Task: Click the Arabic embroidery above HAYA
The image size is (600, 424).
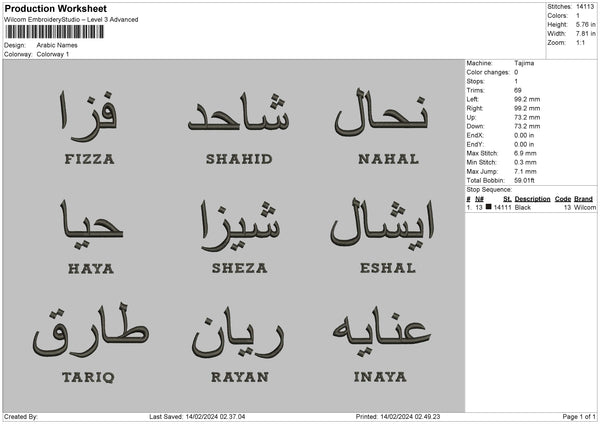Action: pyautogui.click(x=91, y=225)
